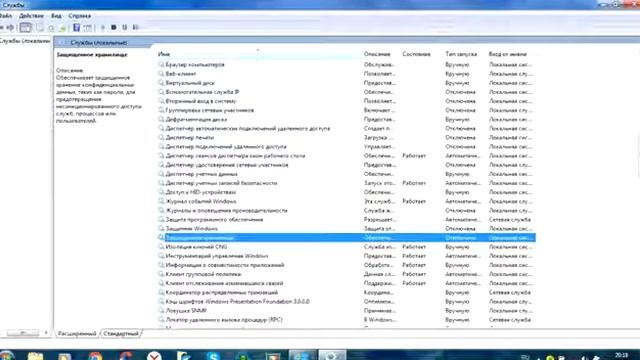The height and width of the screenshot is (360, 640).
Task: Select Доступ к HID-устройствам
Action: pyautogui.click(x=346, y=192)
